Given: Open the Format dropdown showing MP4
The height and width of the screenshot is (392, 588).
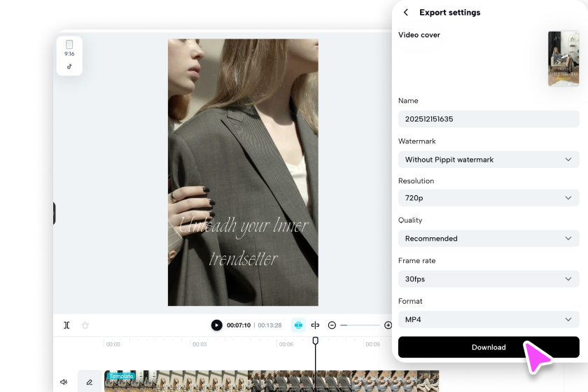Looking at the screenshot, I should 488,320.
